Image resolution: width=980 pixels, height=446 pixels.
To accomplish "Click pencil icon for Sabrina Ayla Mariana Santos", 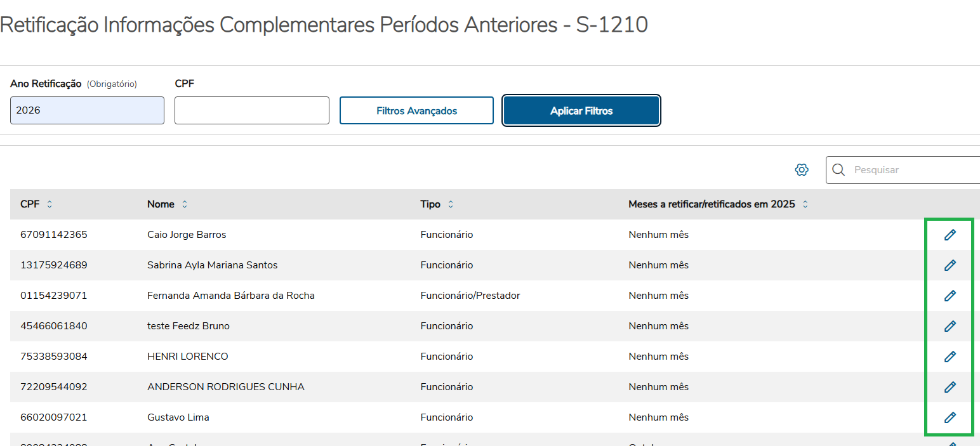I will point(950,265).
